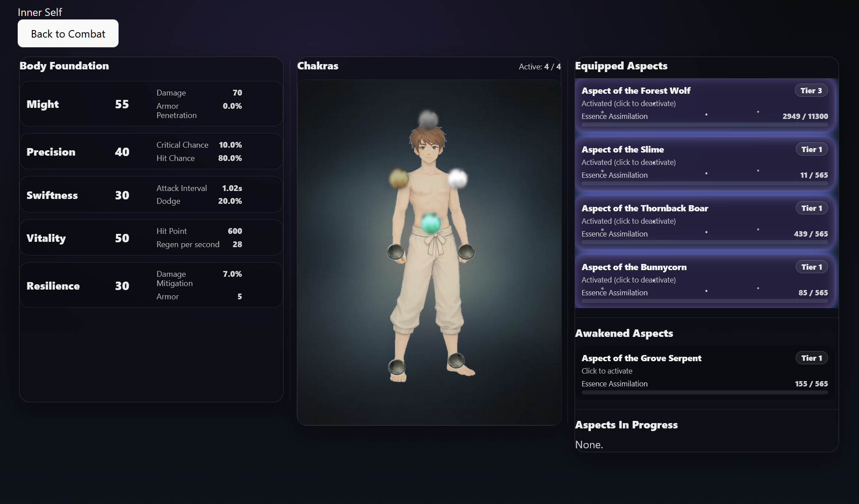Image resolution: width=859 pixels, height=504 pixels.
Task: Click the empty chakra slot at right wrist
Action: click(x=395, y=252)
